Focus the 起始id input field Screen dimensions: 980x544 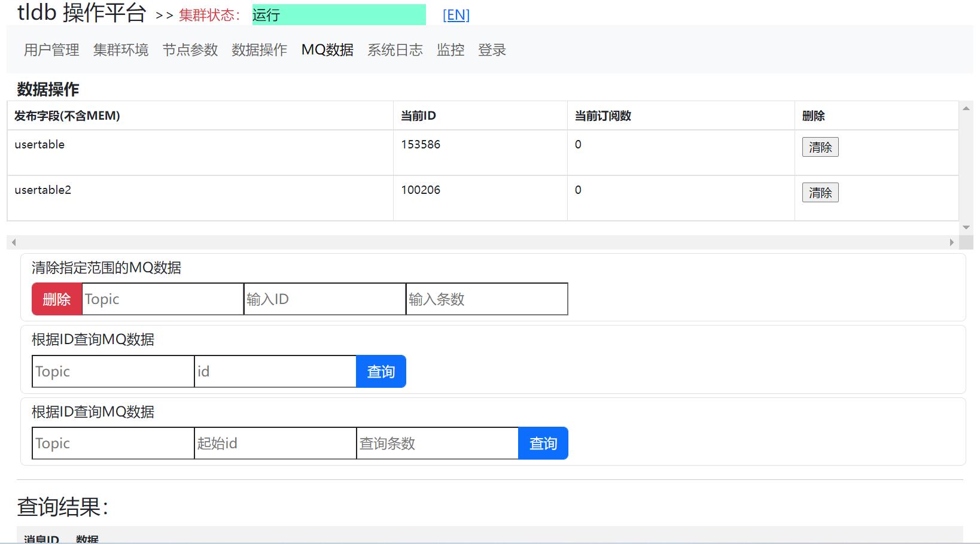(275, 443)
